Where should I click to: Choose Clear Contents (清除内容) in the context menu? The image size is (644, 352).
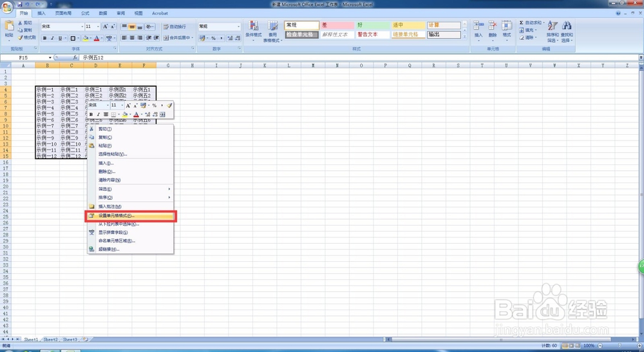click(131, 180)
